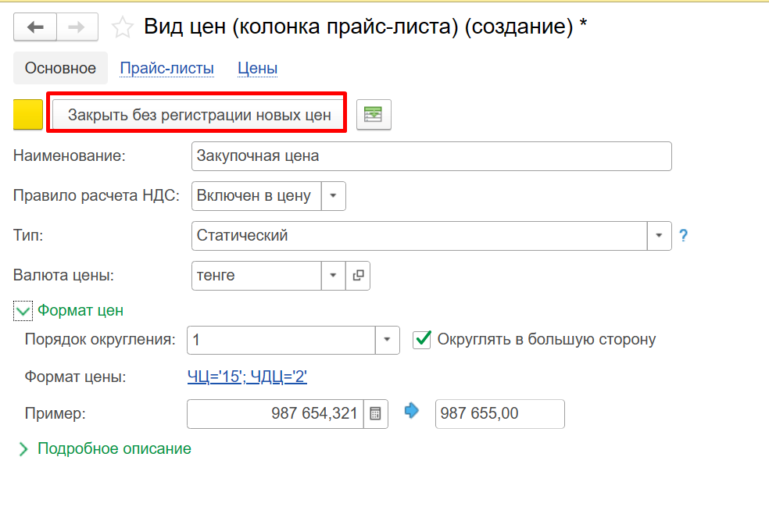
Task: Click the back navigation arrow
Action: tap(35, 27)
